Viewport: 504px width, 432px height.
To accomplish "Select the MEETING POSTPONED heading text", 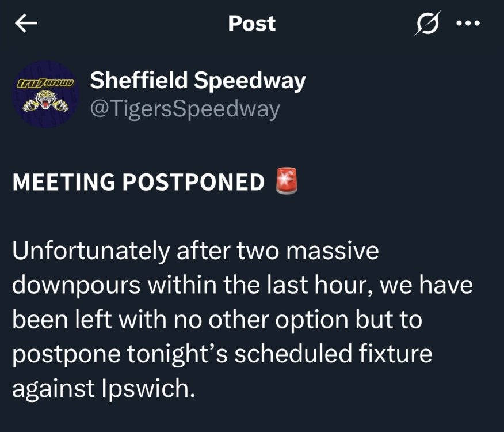I will point(139,182).
